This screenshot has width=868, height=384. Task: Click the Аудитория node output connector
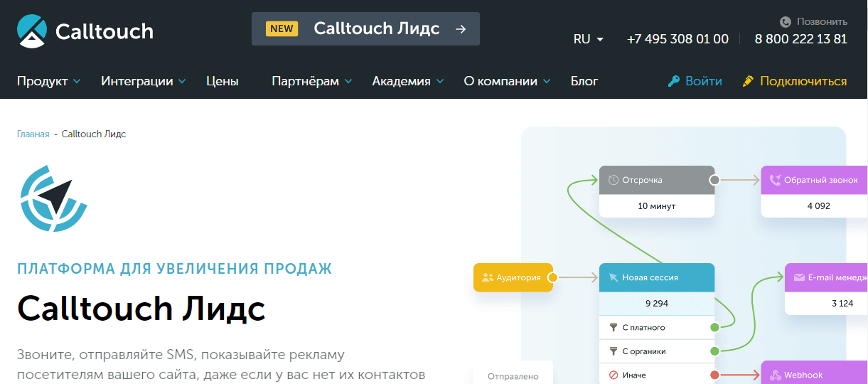[x=552, y=277]
